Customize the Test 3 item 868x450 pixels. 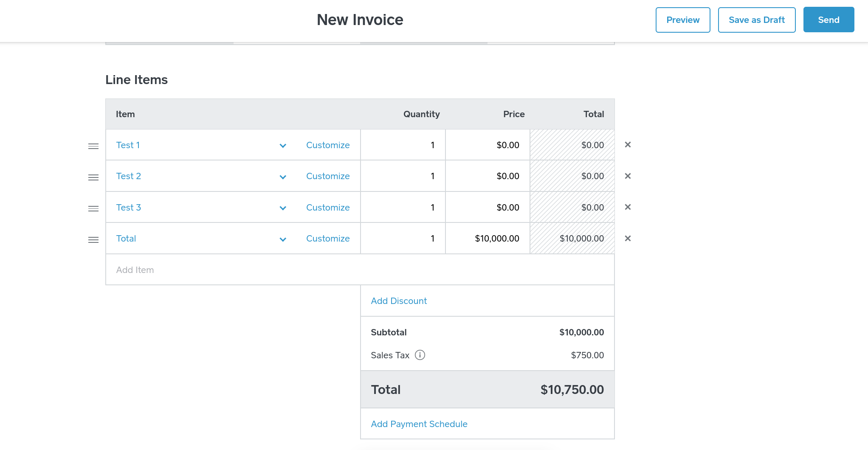pos(328,208)
